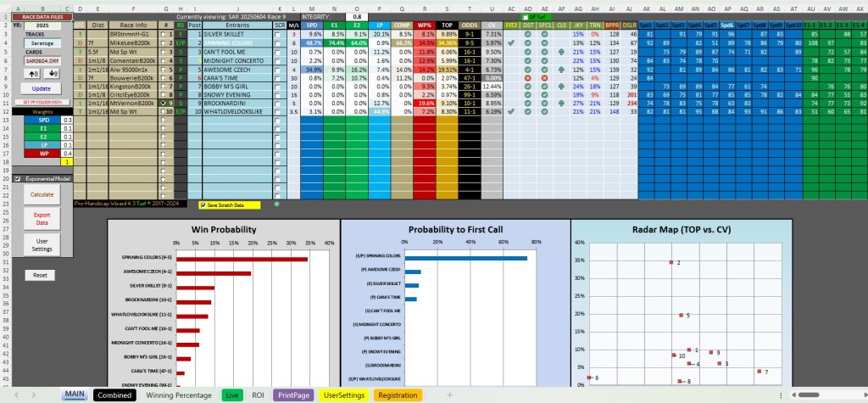Click the Update button

[41, 88]
